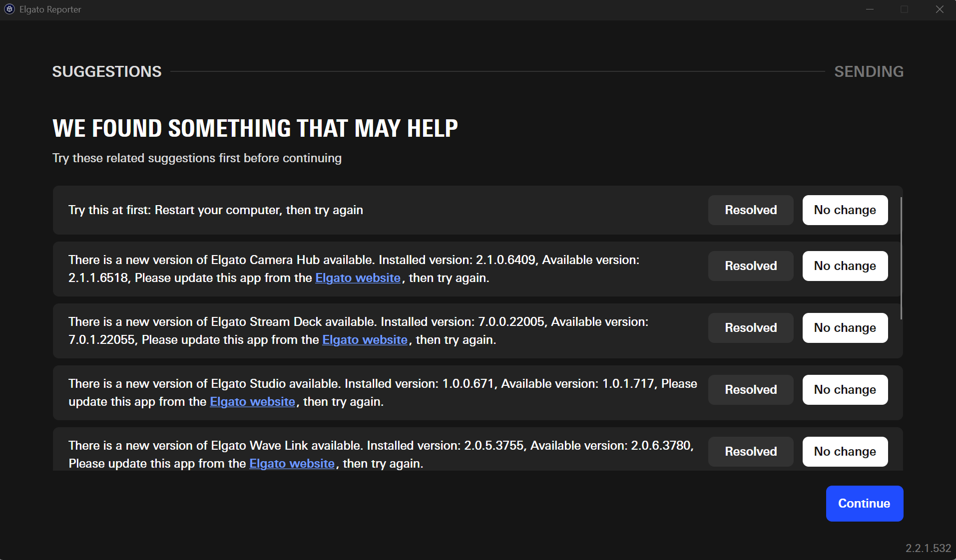Choose No change for Camera Hub suggestion
The width and height of the screenshot is (956, 560).
click(845, 266)
